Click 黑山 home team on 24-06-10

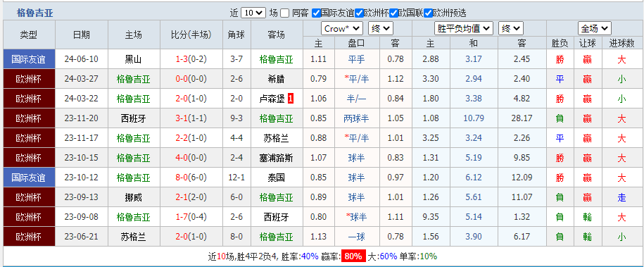point(134,59)
